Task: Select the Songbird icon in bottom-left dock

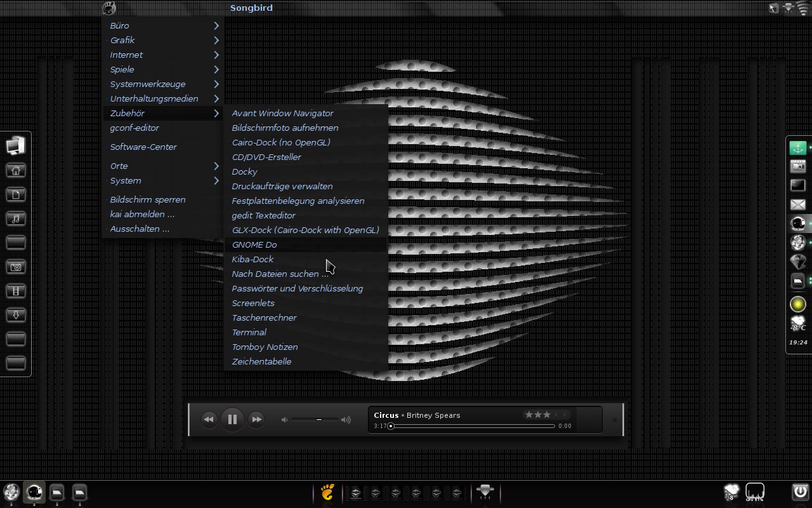Action: (x=34, y=492)
